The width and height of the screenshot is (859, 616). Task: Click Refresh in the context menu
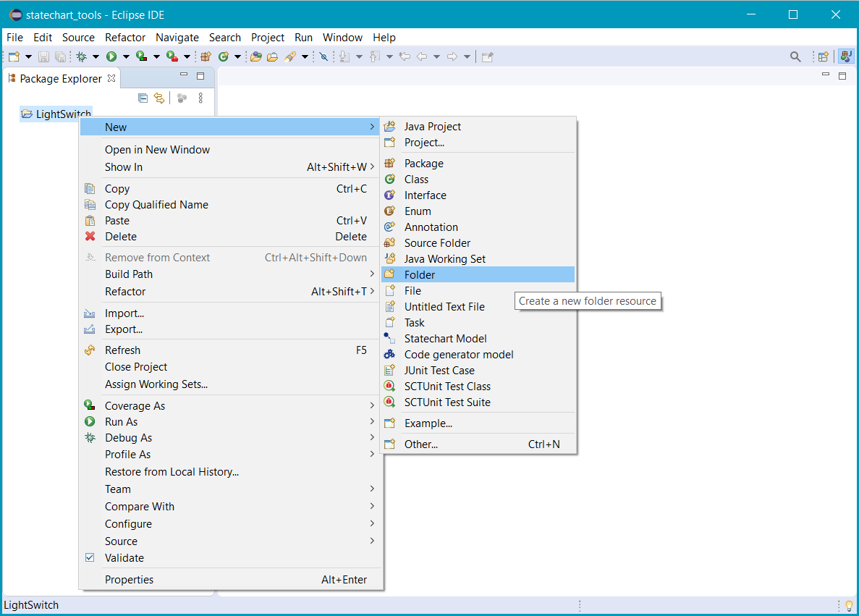pyautogui.click(x=231, y=350)
